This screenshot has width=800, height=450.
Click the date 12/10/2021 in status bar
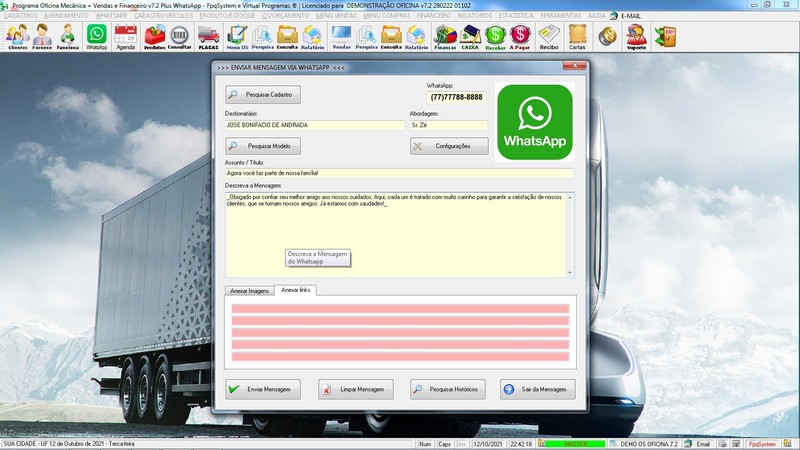click(487, 444)
